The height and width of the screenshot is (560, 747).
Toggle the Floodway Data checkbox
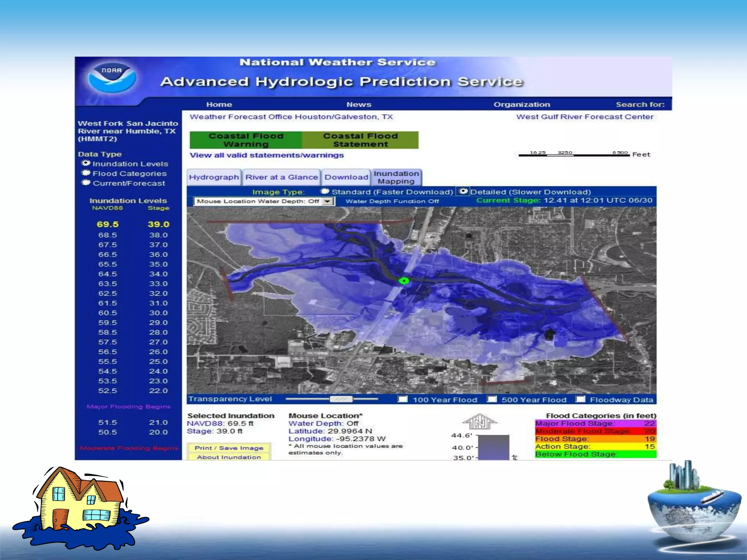(580, 399)
